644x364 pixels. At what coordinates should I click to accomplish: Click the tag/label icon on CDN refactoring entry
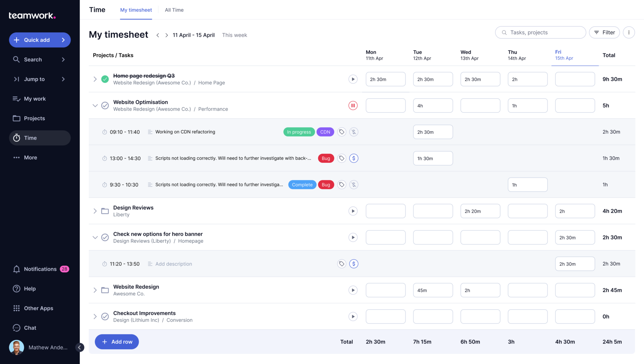pyautogui.click(x=341, y=132)
